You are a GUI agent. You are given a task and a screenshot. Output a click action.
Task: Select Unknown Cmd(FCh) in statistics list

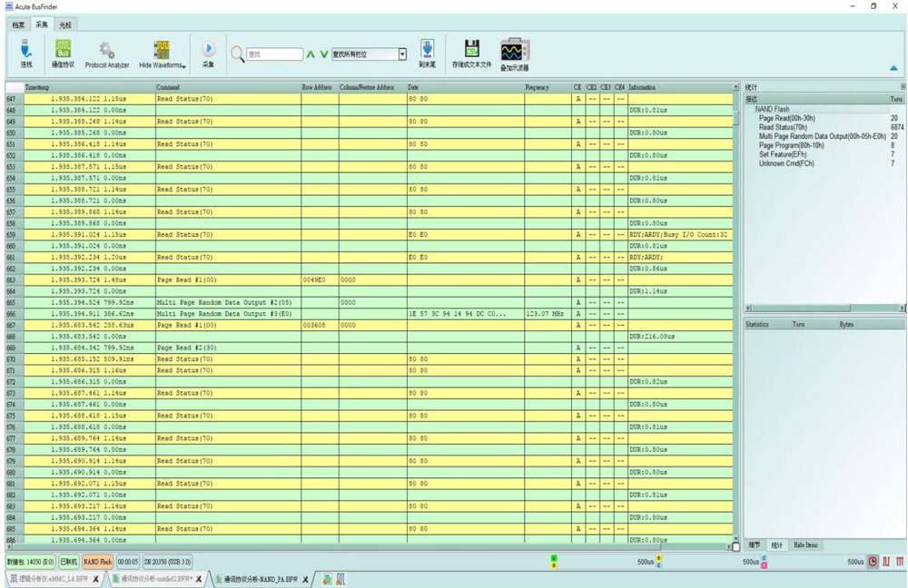[x=786, y=163]
